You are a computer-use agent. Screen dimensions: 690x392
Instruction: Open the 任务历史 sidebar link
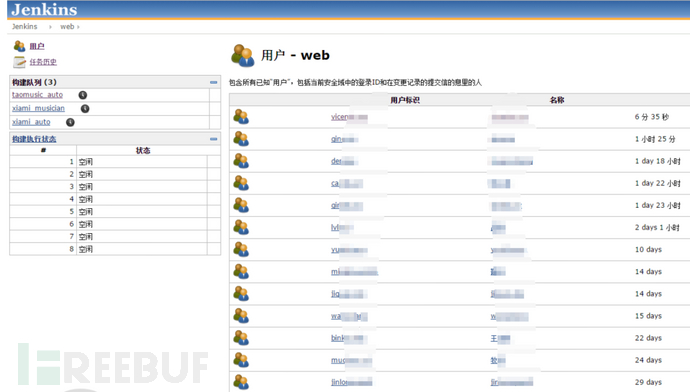pyautogui.click(x=43, y=62)
